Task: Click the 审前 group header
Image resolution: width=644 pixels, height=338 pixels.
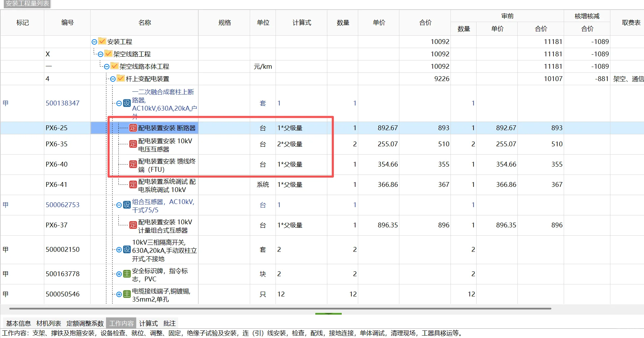Action: pos(507,16)
